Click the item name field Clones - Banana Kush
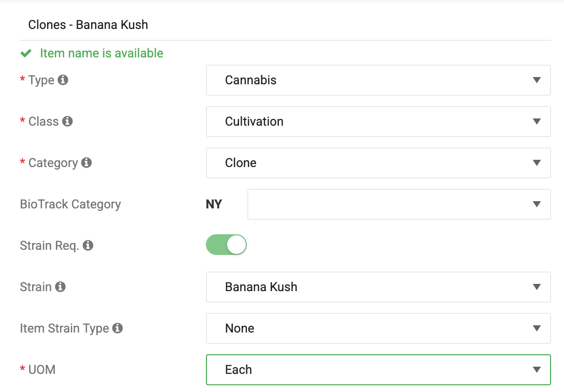Viewport: 564px width, 392px height. click(x=285, y=25)
